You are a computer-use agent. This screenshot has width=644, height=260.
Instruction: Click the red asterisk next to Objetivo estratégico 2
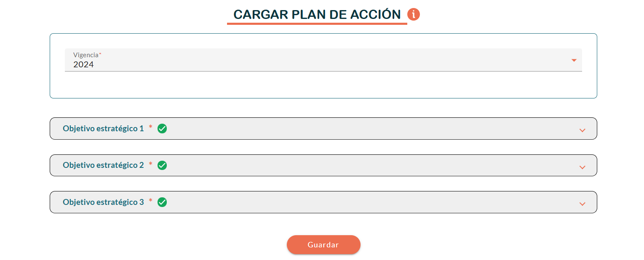pos(150,164)
